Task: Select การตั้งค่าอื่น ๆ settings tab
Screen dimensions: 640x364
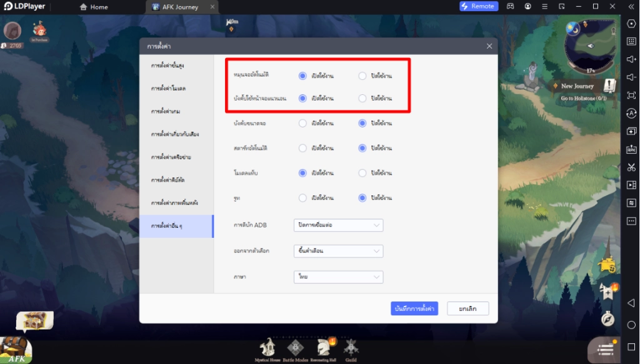Action: (x=176, y=226)
